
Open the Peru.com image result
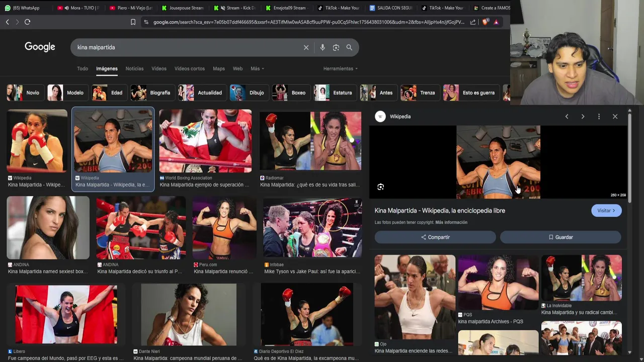tap(224, 228)
